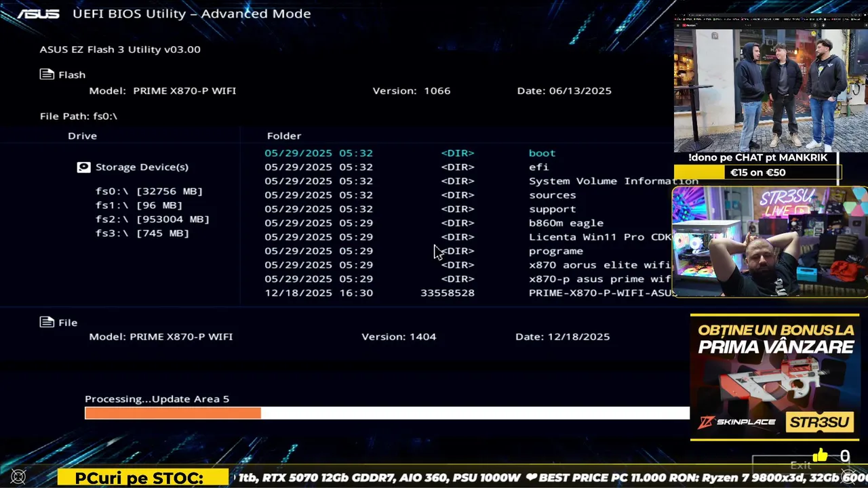Viewport: 868px width, 488px height.
Task: Select drive fs0:\ [32756 MB]
Action: [149, 191]
